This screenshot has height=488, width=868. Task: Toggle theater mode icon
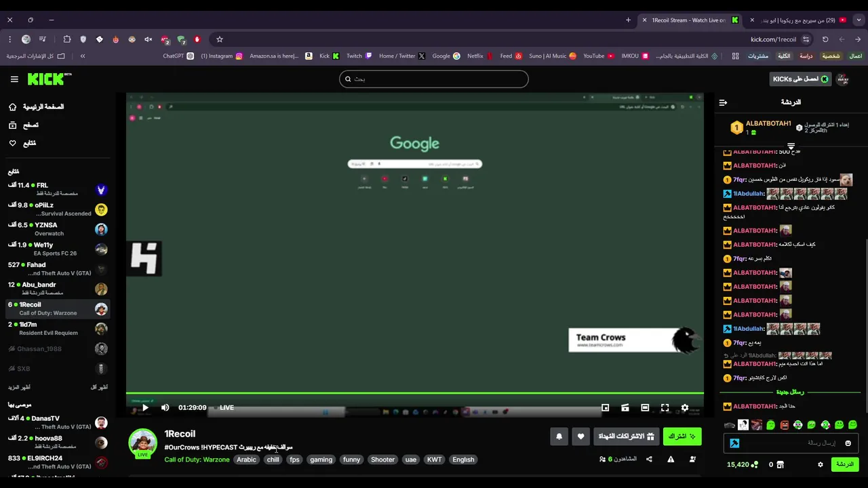tap(645, 407)
